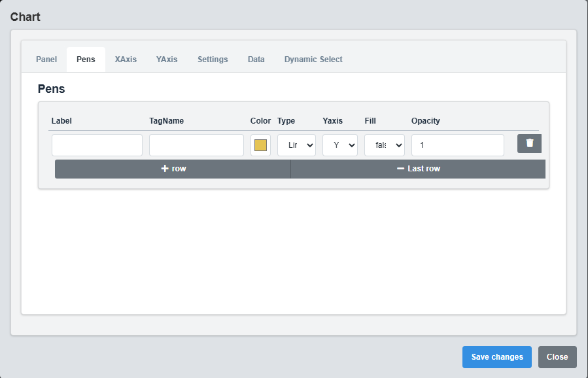Select the Pens tab
588x378 pixels.
(86, 60)
